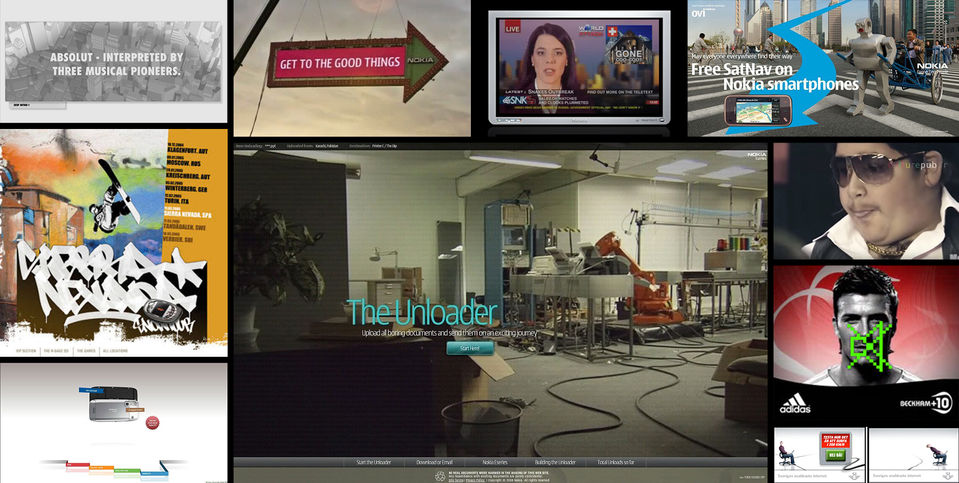Open the left office-chair banner thumbnail
Screen dimensions: 959x483
(820, 455)
